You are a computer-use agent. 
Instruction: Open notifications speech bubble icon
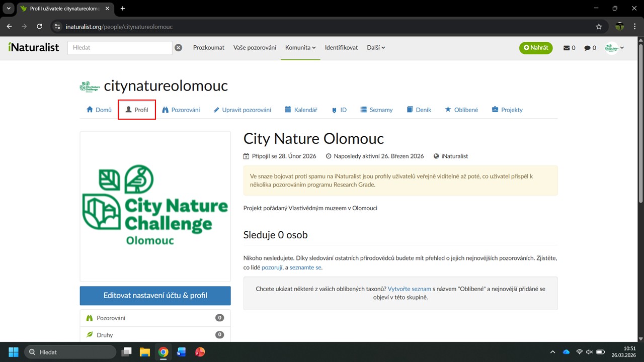pos(590,48)
